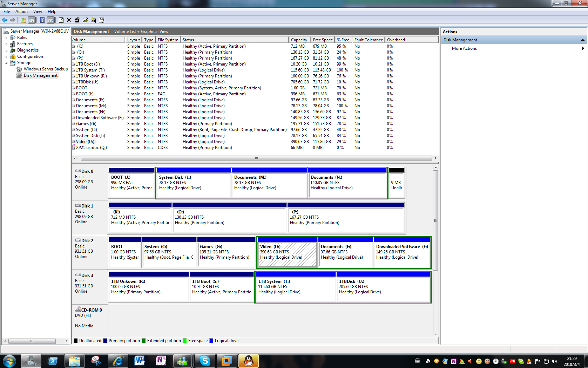Expand the More Actions submenu arrow

pos(583,48)
